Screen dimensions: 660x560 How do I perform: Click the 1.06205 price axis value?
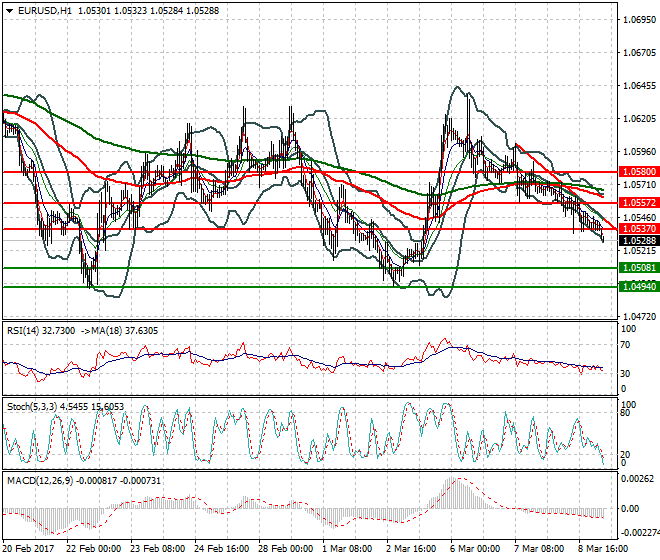pos(639,119)
